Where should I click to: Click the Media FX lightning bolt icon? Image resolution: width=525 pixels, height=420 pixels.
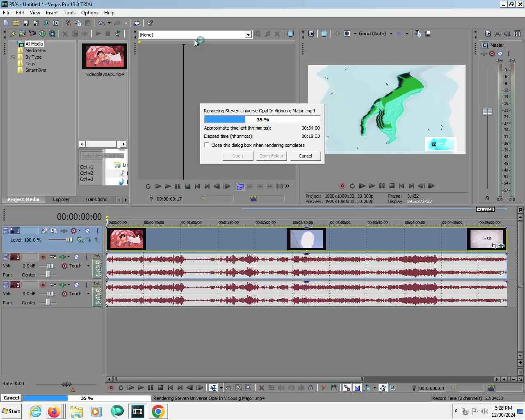click(x=12, y=34)
